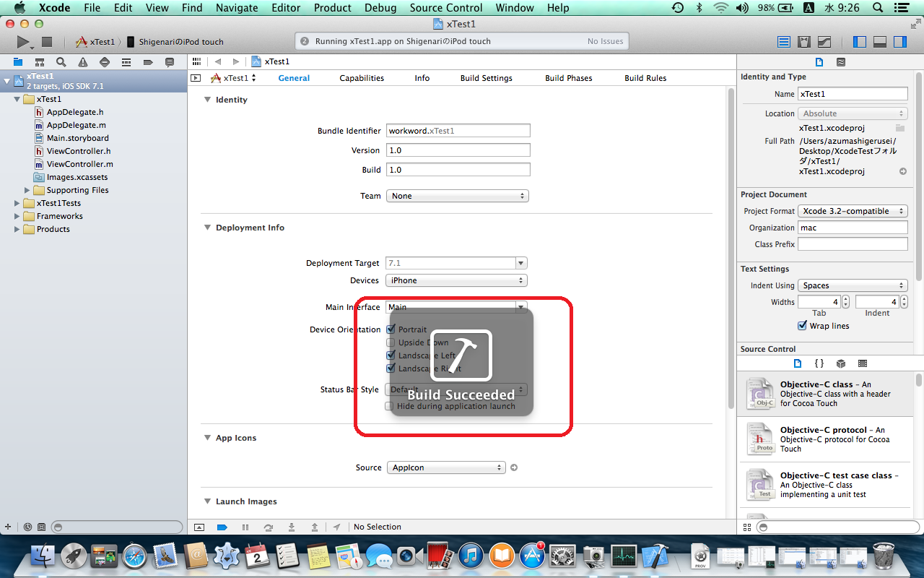Toggle the Wrap lines checkbox
Viewport: 924px width, 578px height.
[x=802, y=326]
